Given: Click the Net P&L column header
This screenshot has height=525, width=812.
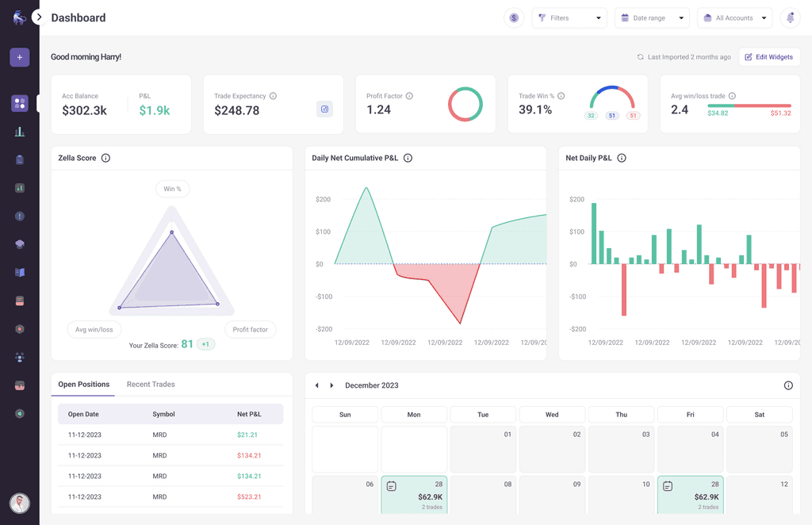Looking at the screenshot, I should [249, 414].
